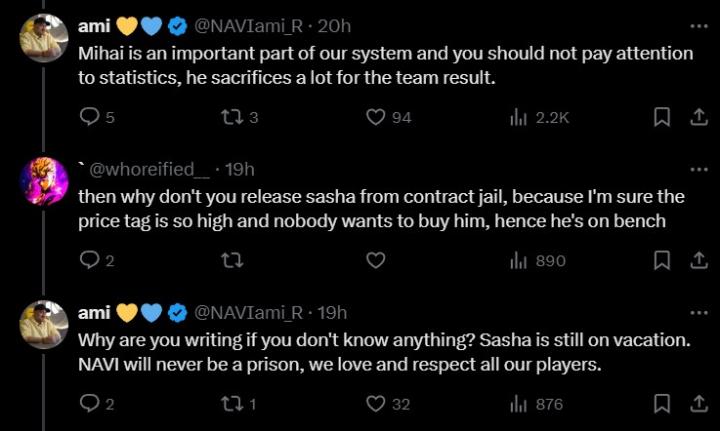Share ami's tweet about Mihai
This screenshot has height=431, width=720.
point(699,117)
